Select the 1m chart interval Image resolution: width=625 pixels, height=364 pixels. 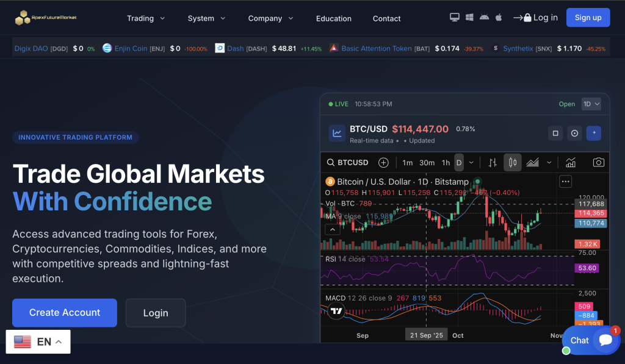(x=408, y=162)
